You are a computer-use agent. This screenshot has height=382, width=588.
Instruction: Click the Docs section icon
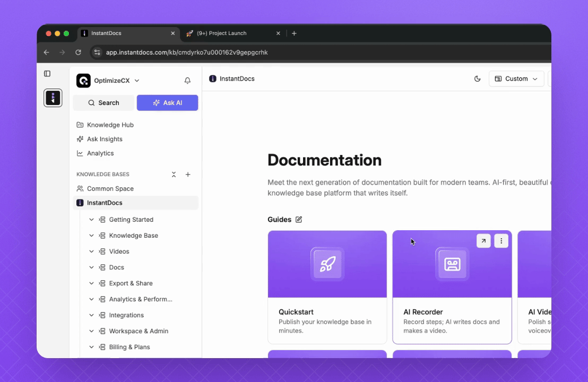(102, 267)
